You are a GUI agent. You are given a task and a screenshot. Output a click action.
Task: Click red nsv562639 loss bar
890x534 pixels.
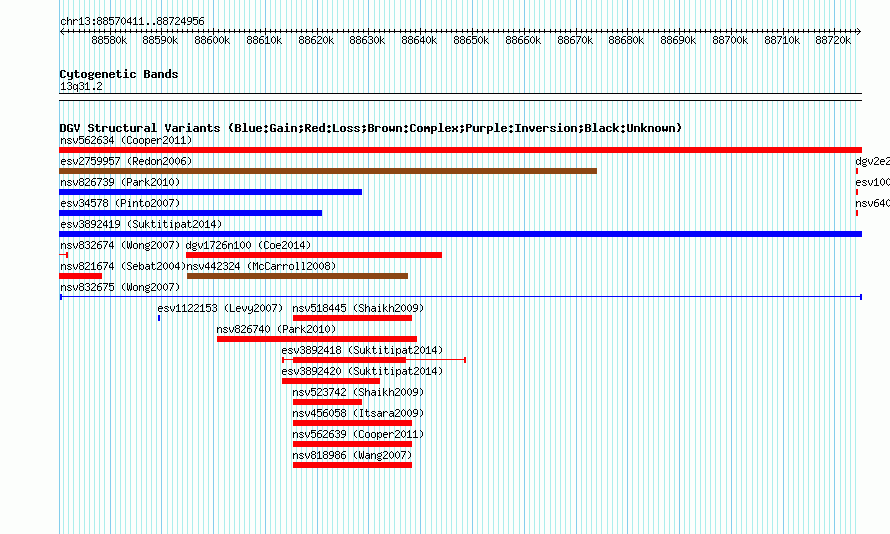tap(352, 444)
